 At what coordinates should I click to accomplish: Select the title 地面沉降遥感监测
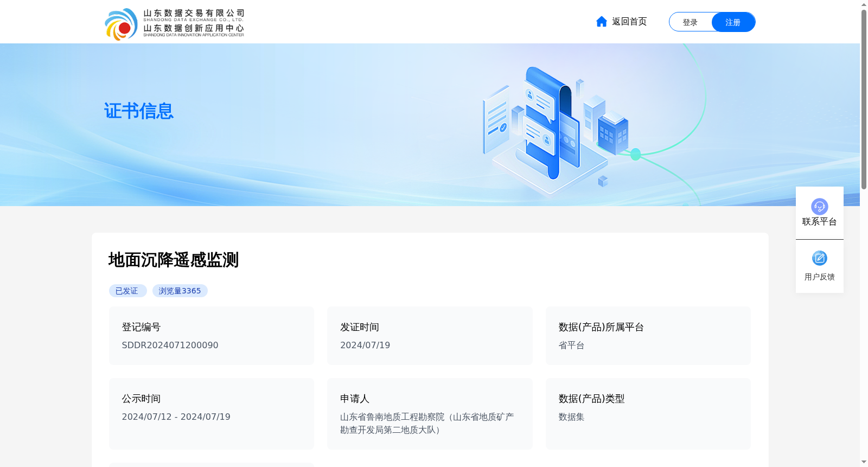click(174, 260)
